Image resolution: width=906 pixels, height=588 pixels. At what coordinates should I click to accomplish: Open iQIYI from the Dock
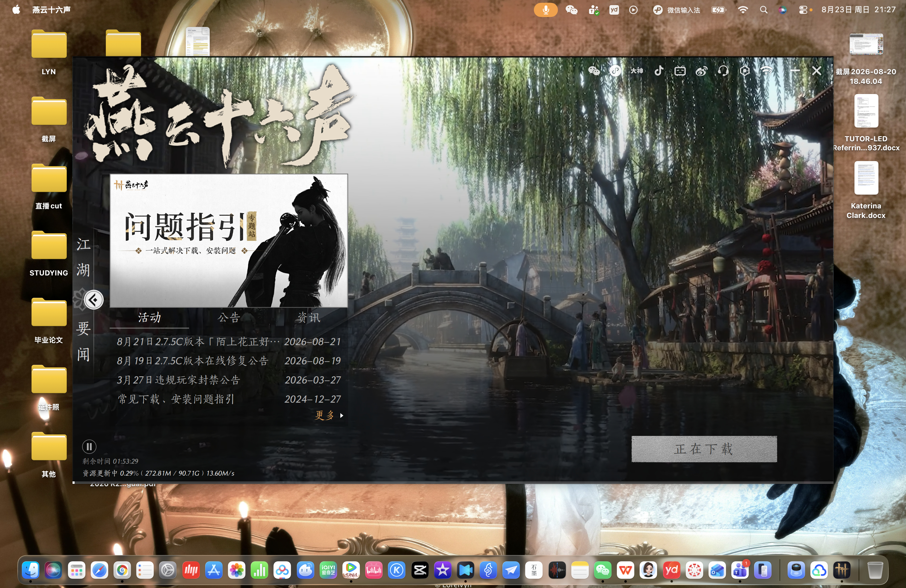(328, 570)
